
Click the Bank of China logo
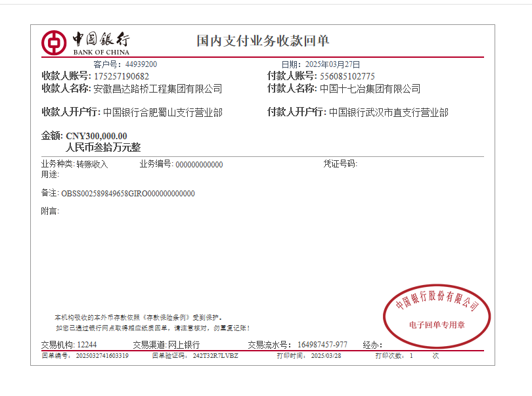click(x=85, y=42)
